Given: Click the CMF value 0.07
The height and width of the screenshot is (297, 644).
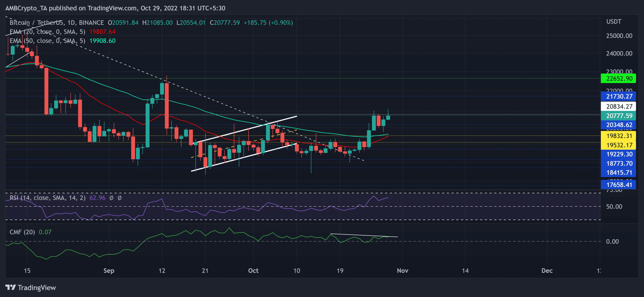Looking at the screenshot, I should 45,232.
